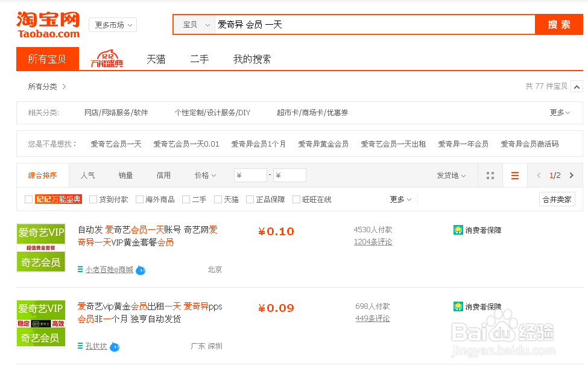Click Wangwang chat icon beside 孔状状
Viewport: 588px width, 371px height.
115,347
